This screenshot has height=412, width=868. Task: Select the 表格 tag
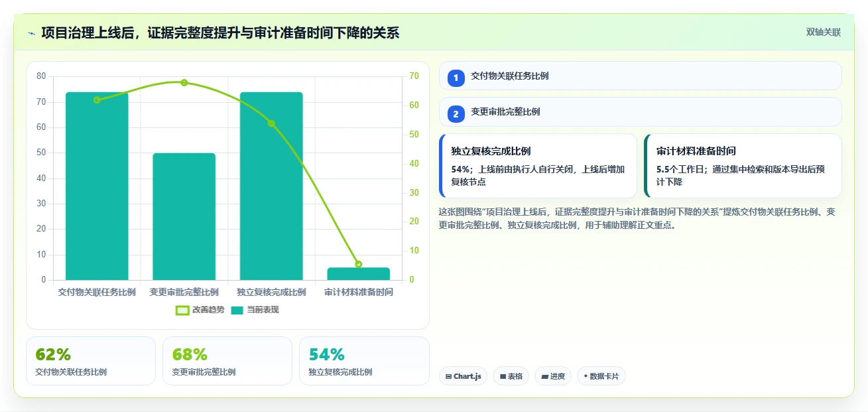pos(511,376)
